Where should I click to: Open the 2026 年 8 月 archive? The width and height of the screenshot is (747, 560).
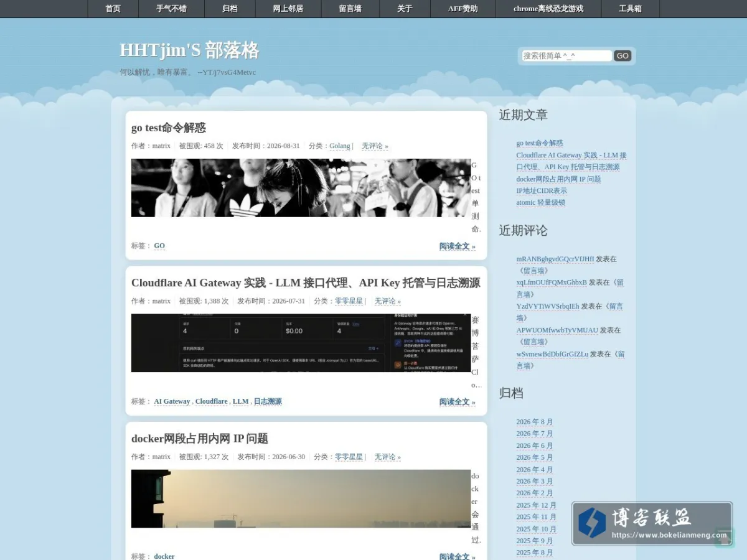pos(534,422)
